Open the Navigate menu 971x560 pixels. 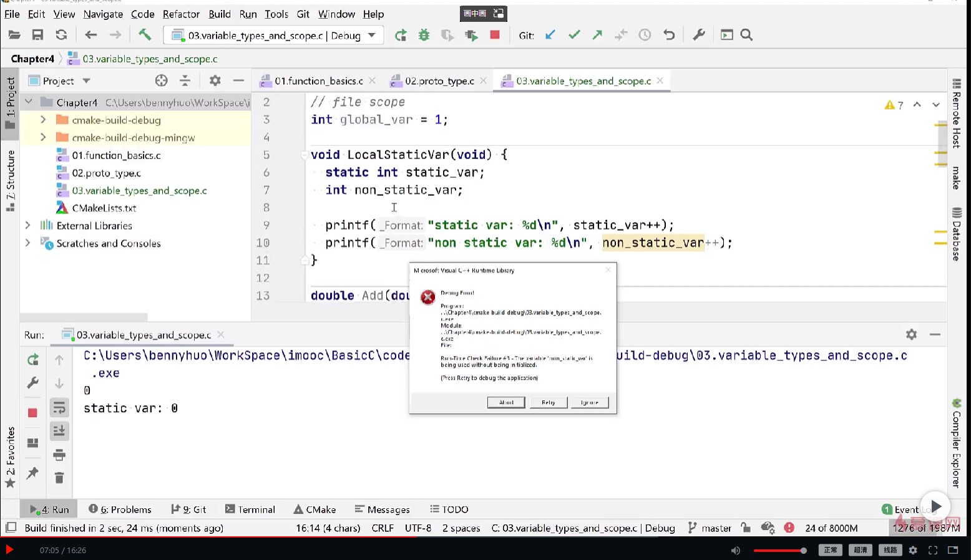click(x=103, y=14)
